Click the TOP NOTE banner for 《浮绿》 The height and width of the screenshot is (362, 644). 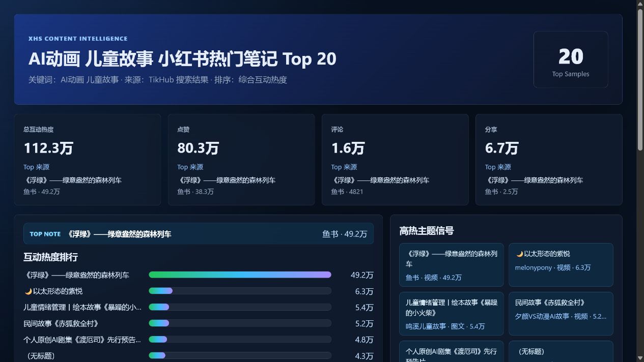click(199, 234)
